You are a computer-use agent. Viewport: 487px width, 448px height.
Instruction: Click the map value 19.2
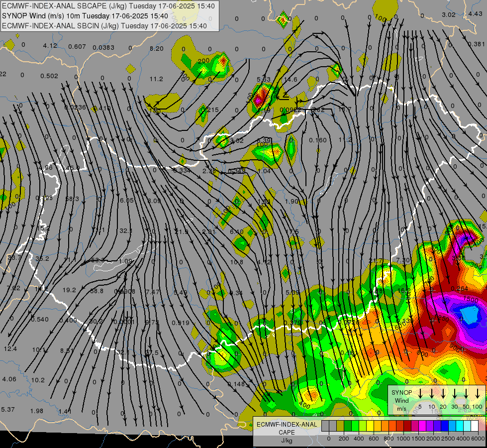coord(69,290)
